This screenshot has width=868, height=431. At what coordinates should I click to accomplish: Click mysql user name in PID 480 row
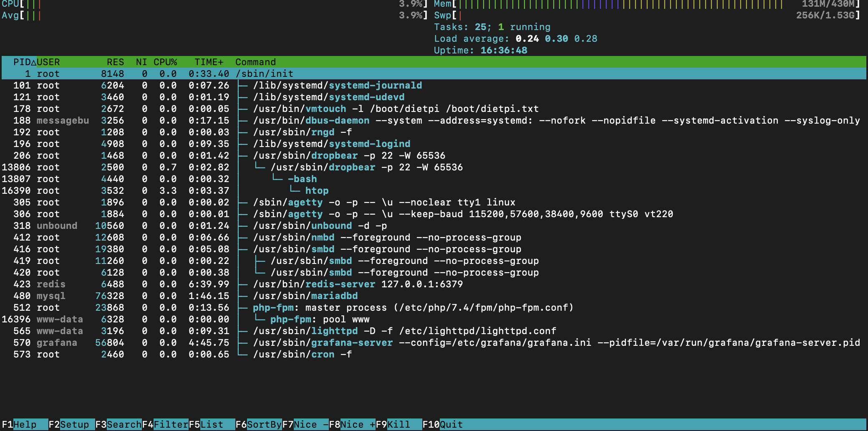pos(51,296)
